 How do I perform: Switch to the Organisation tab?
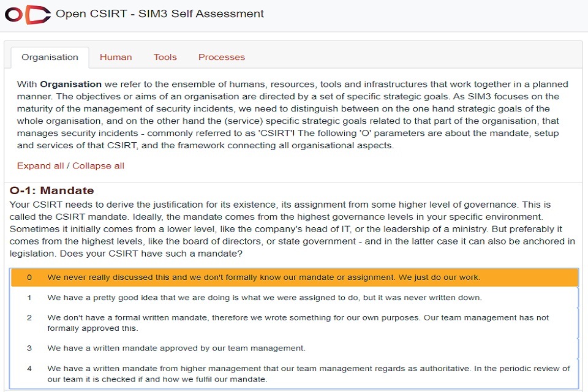[50, 57]
